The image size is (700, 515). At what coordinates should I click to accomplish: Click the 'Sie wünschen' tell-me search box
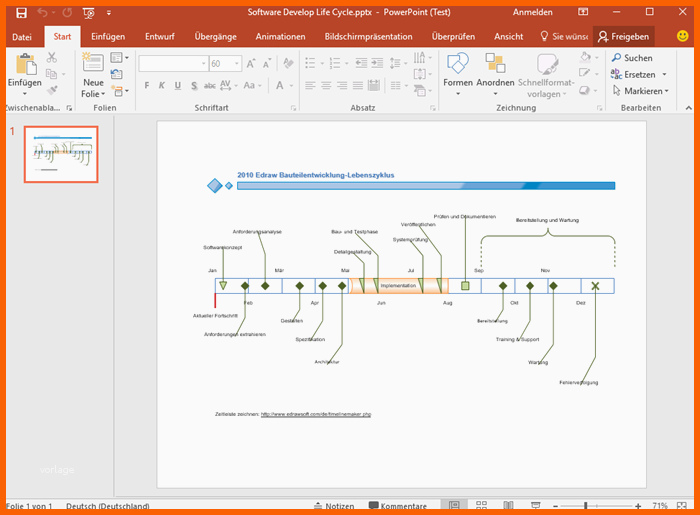click(564, 37)
